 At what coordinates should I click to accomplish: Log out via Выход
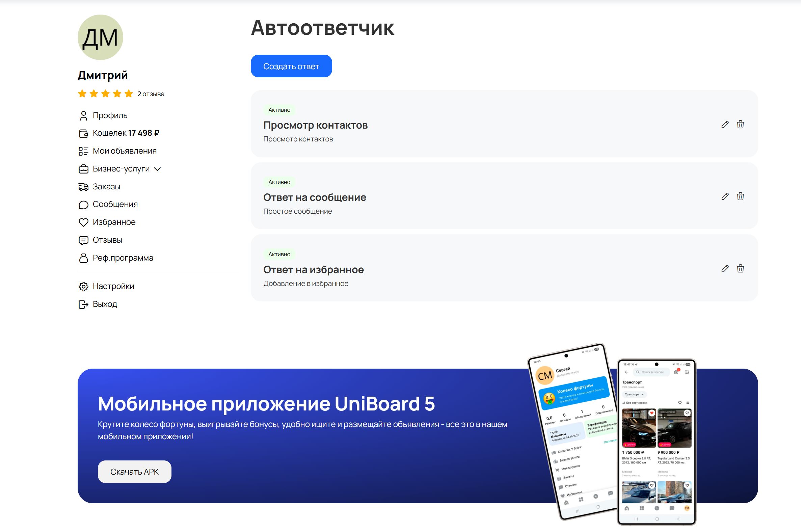[x=105, y=304]
